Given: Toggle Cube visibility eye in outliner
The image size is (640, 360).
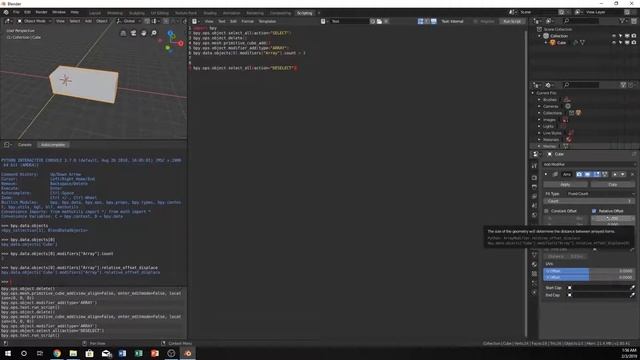Looking at the screenshot, I should 614,42.
